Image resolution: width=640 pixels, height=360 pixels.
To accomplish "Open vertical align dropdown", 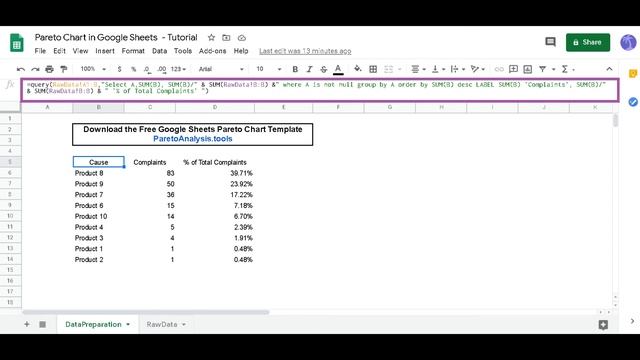I will (438, 69).
